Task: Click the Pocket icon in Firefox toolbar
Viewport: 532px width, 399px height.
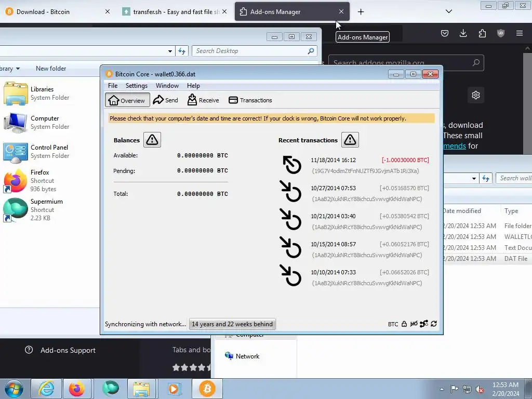Action: point(445,33)
